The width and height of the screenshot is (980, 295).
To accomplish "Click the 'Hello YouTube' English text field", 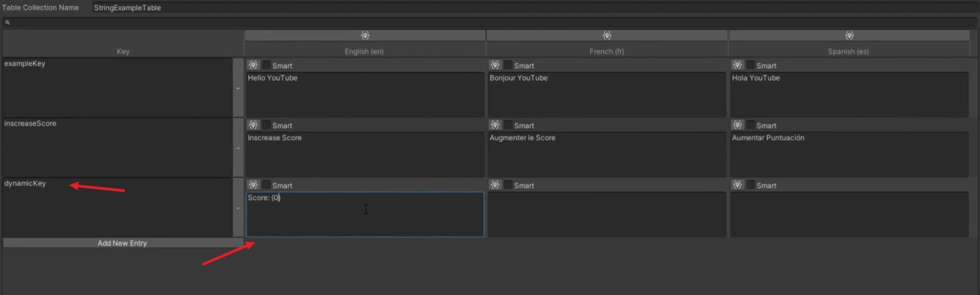I will click(364, 94).
